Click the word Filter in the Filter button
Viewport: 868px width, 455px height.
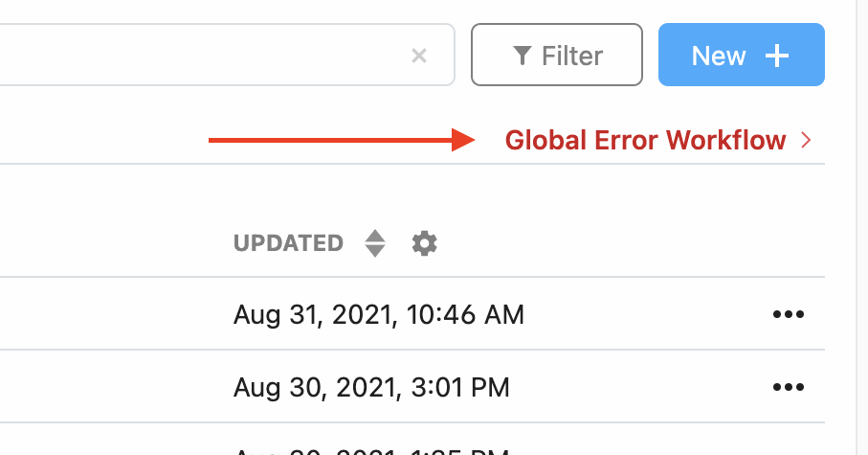pyautogui.click(x=572, y=56)
